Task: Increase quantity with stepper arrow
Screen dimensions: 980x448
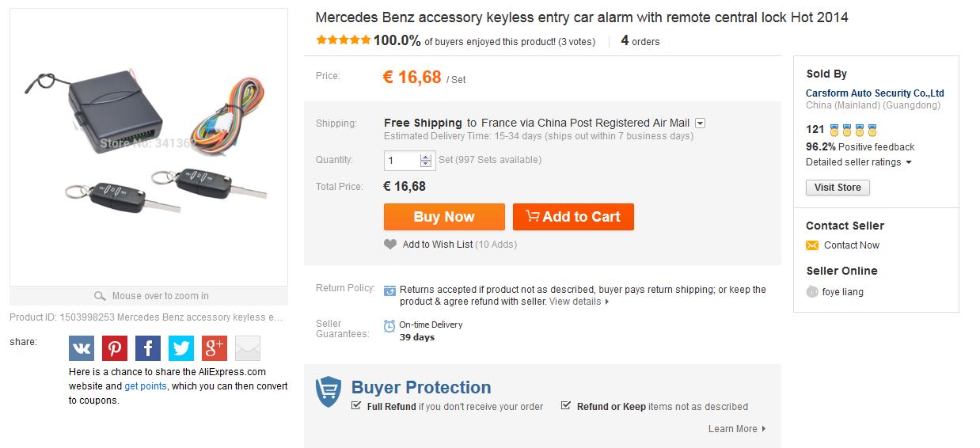Action: (426, 157)
